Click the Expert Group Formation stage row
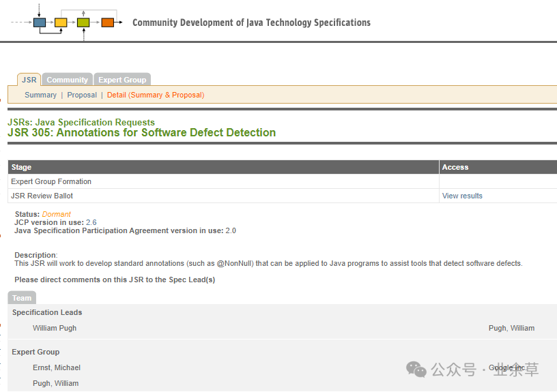 [51, 181]
